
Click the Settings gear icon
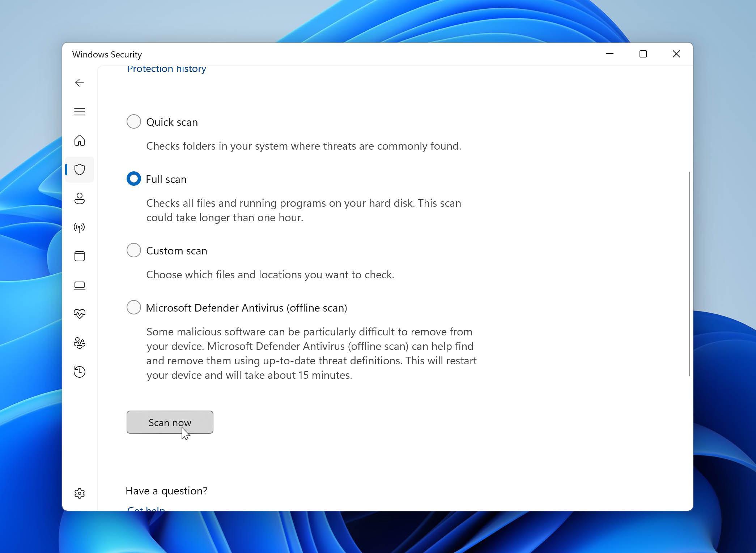80,493
